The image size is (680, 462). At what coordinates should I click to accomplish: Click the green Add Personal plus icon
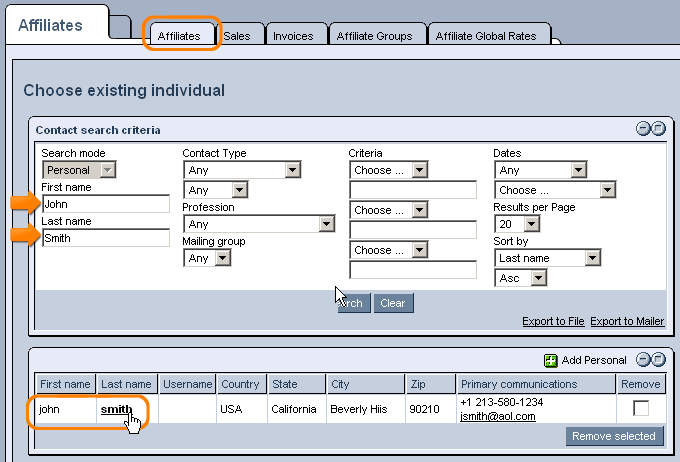(550, 360)
